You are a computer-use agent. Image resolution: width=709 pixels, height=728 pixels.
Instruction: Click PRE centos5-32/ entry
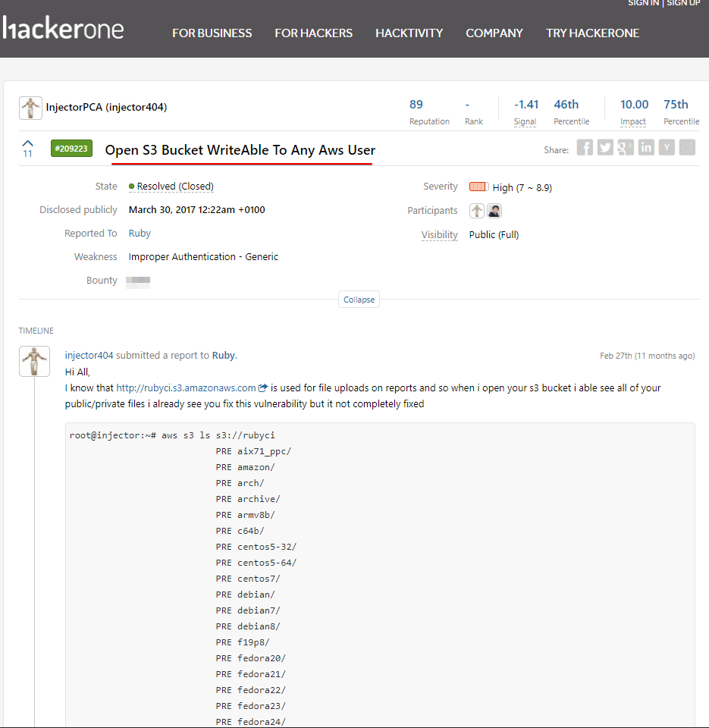click(x=256, y=547)
